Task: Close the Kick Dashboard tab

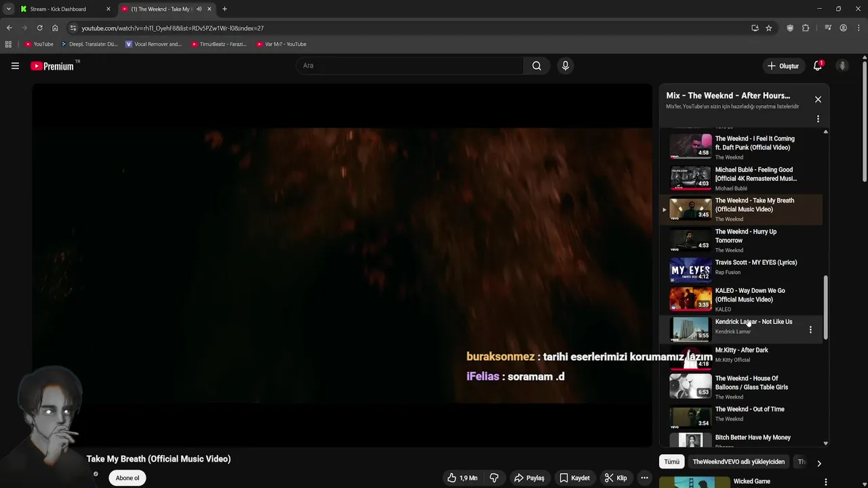Action: click(x=108, y=9)
